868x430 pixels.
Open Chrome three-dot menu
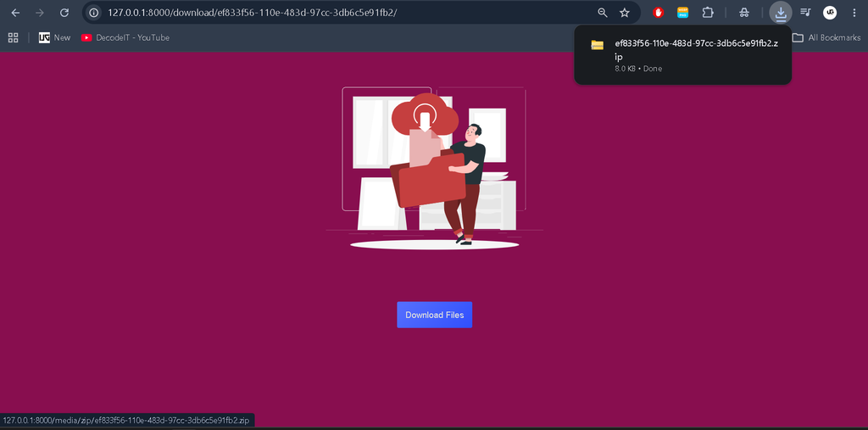pyautogui.click(x=854, y=13)
